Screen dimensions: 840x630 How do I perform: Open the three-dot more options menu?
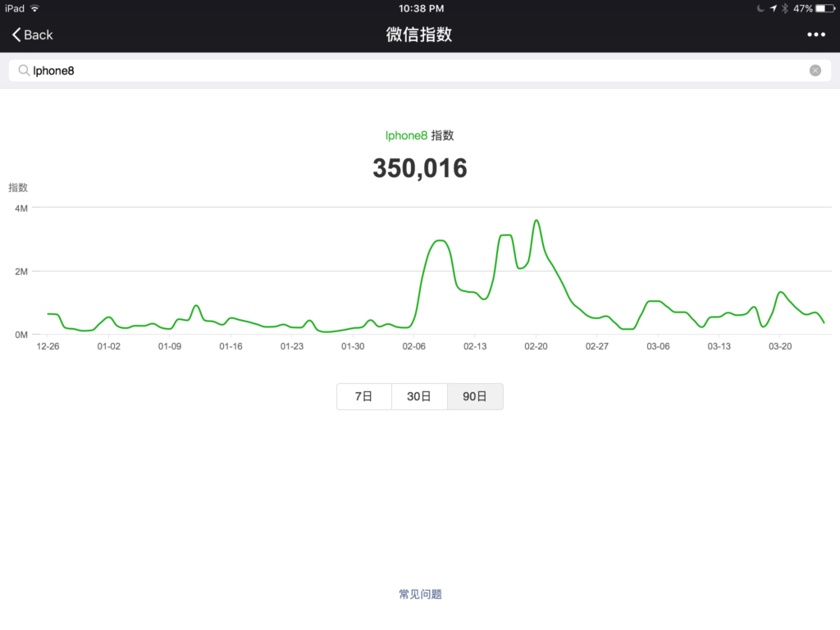(815, 34)
